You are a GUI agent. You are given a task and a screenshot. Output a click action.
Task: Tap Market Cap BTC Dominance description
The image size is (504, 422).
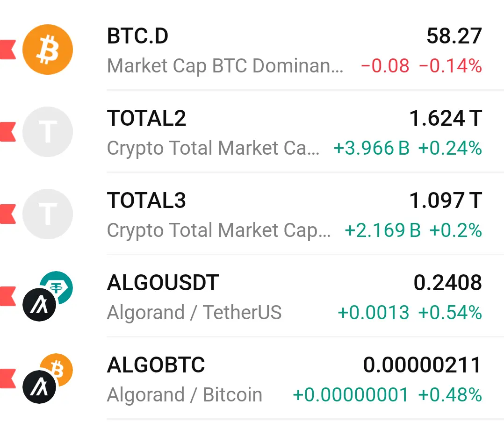pyautogui.click(x=225, y=66)
